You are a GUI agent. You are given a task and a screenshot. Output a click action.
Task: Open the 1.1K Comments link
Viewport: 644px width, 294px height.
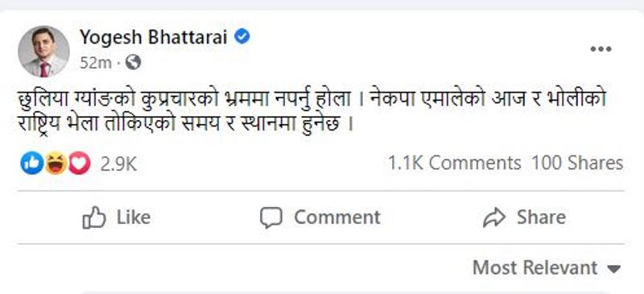pyautogui.click(x=455, y=164)
